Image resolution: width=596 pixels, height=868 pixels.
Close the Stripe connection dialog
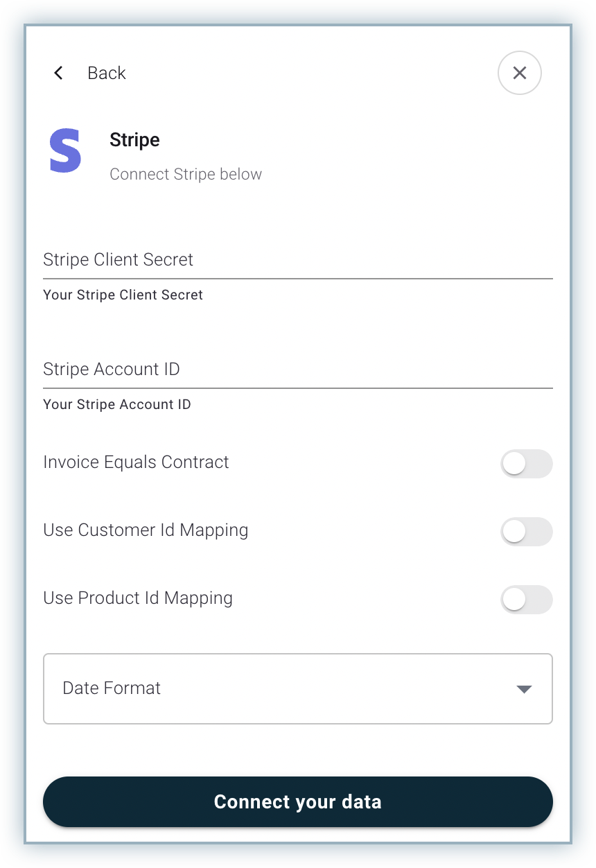(x=520, y=73)
